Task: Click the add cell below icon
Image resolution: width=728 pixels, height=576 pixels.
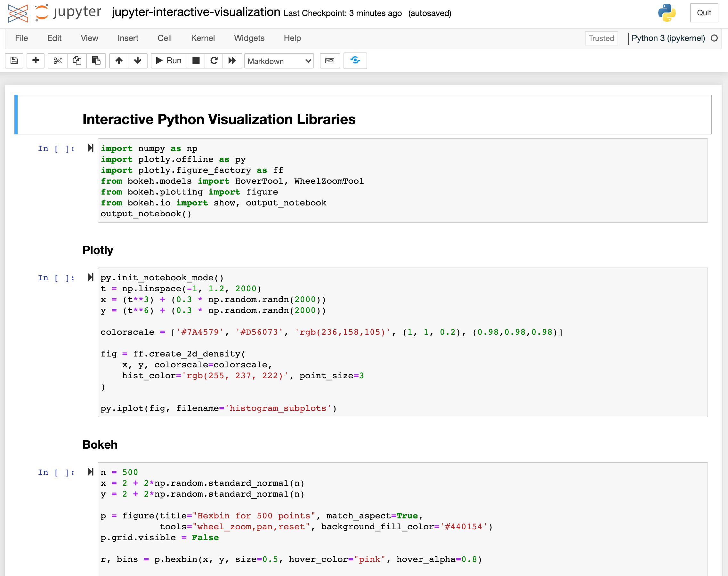Action: click(34, 61)
